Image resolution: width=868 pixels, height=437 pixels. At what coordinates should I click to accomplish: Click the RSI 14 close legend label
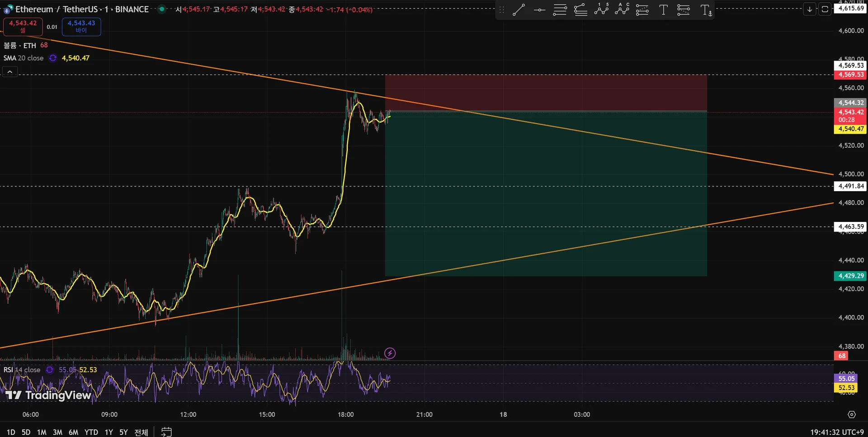coord(22,370)
